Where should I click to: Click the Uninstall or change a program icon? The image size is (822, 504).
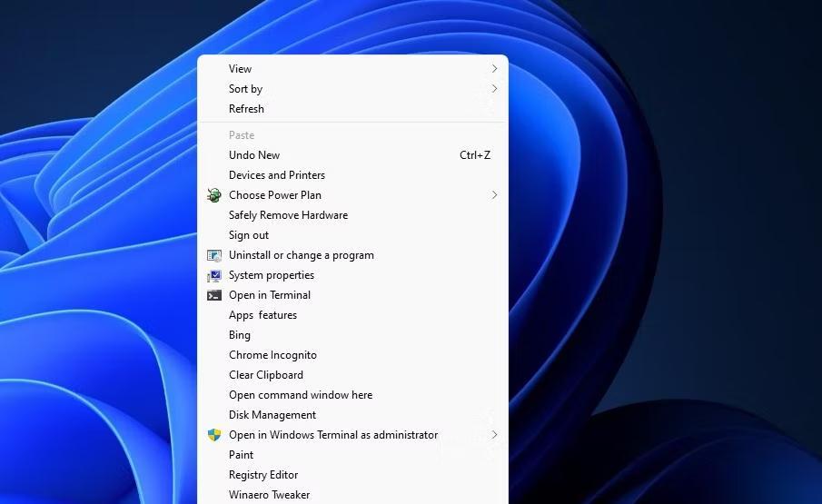[x=213, y=255]
